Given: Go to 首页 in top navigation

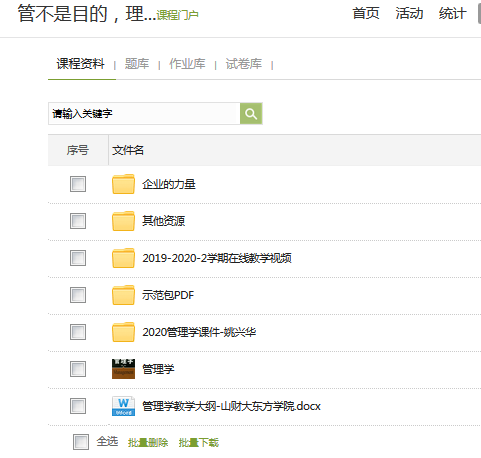Looking at the screenshot, I should coord(366,14).
